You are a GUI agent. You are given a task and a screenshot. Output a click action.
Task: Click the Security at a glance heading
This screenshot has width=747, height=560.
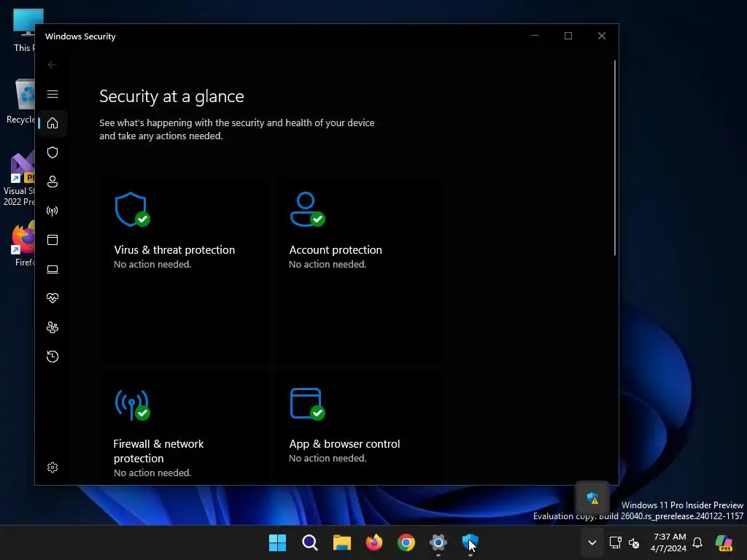(171, 97)
